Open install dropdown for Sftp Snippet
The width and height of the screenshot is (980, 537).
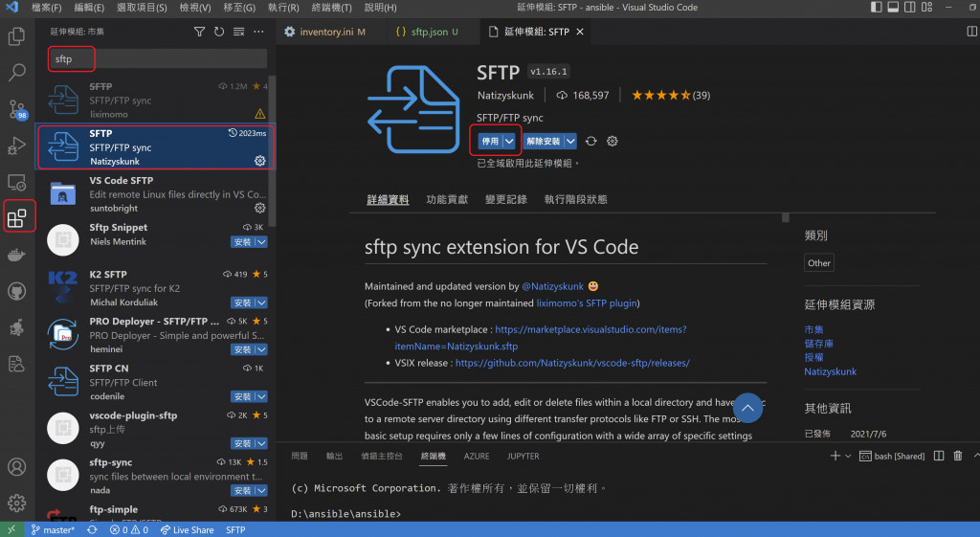pyautogui.click(x=262, y=242)
